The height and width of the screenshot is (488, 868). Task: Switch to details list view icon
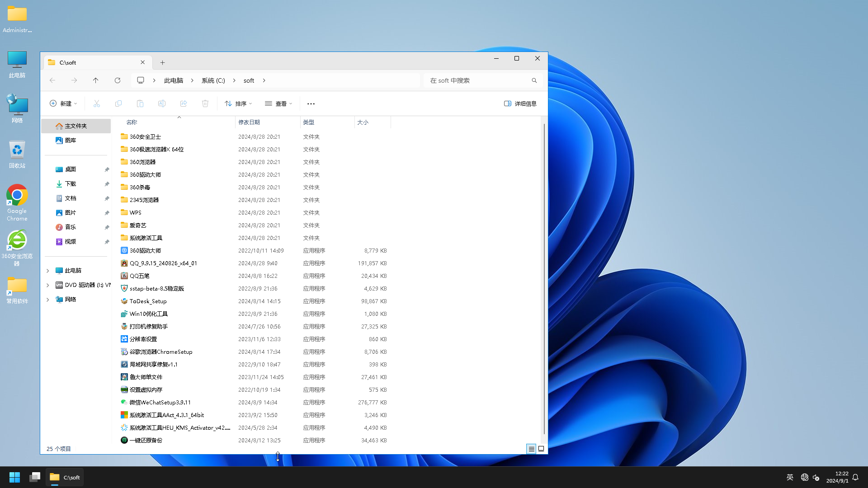point(531,449)
